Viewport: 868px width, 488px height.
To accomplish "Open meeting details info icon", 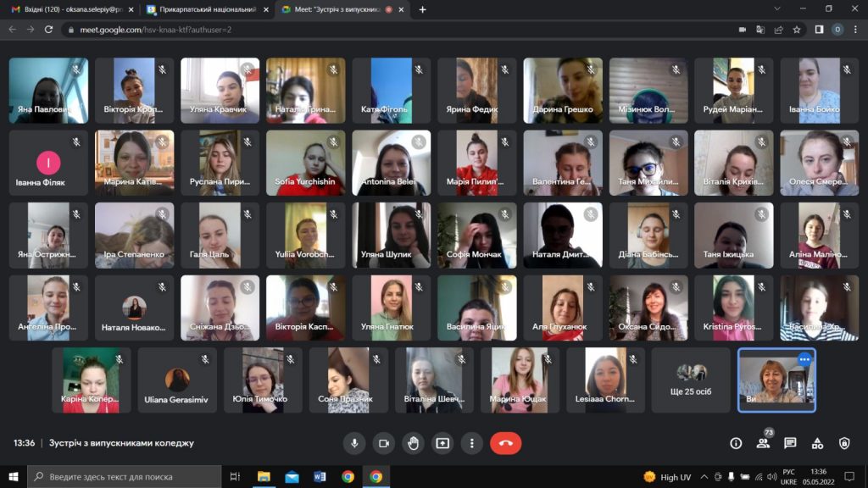I will coord(736,443).
